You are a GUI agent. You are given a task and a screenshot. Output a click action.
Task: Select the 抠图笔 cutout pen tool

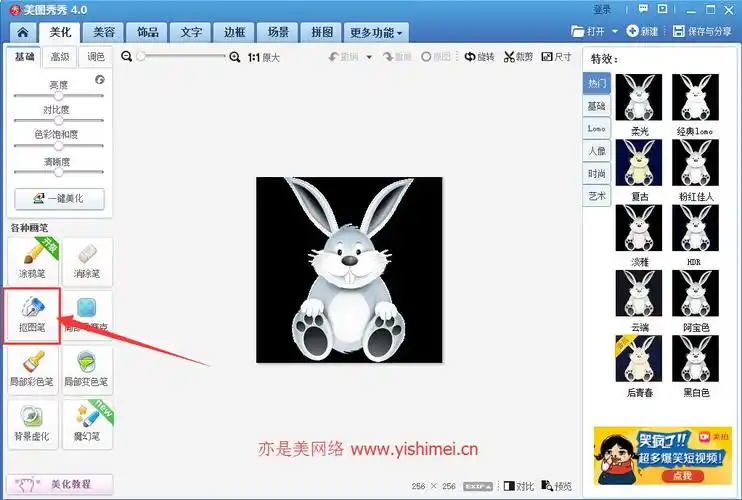[32, 314]
